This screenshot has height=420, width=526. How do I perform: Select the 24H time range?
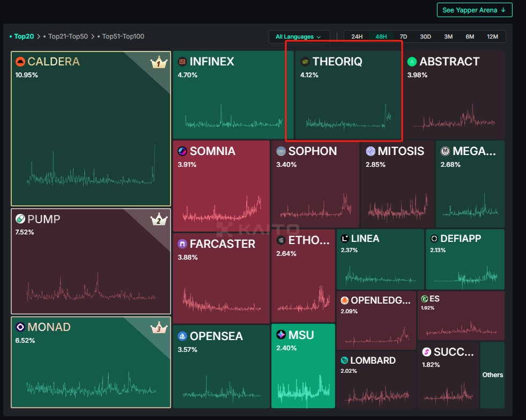tap(357, 36)
